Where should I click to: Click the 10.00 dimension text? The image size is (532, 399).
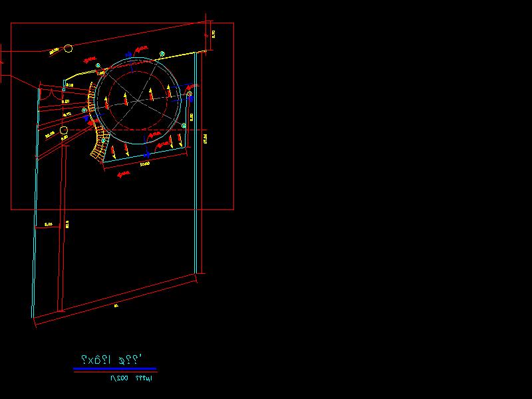(x=144, y=164)
